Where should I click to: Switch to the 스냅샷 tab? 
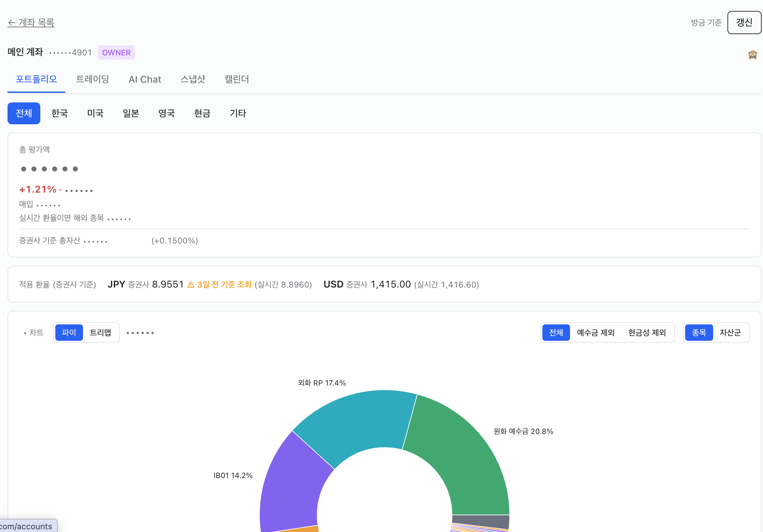[x=193, y=79]
